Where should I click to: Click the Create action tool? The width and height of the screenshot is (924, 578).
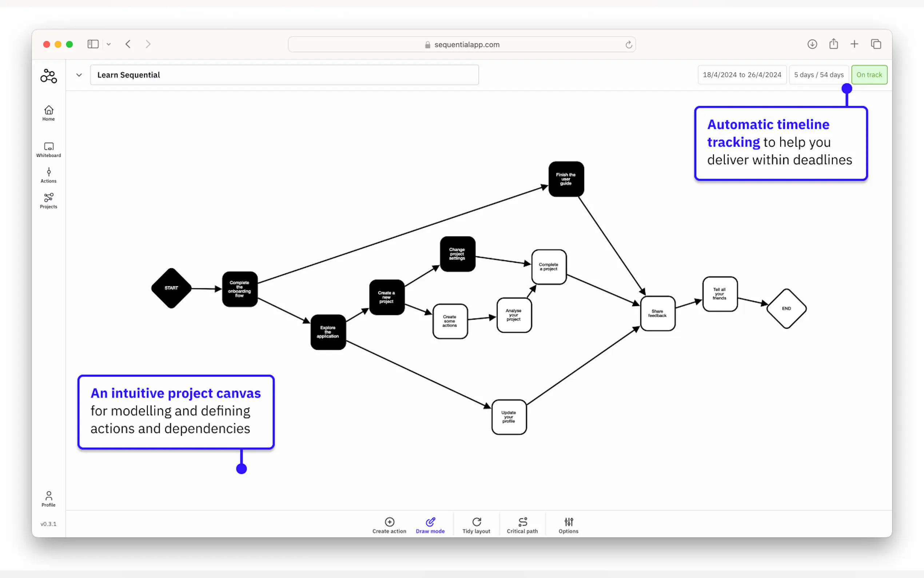click(389, 525)
